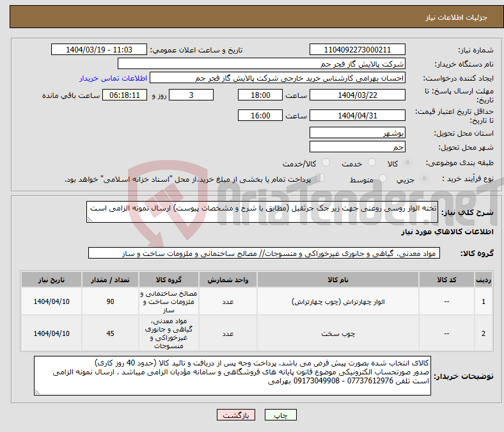Click the گروه کالا column header
504x432 pixels.
(169, 280)
